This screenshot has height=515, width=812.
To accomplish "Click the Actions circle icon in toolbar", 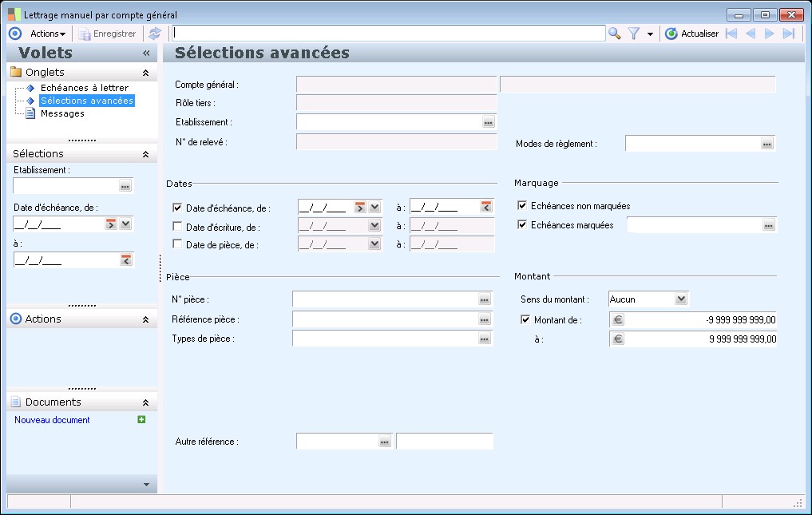I will pos(15,34).
